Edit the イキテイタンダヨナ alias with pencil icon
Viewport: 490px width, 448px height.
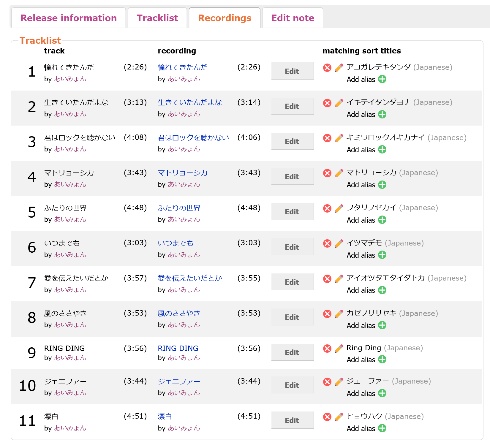tap(339, 103)
